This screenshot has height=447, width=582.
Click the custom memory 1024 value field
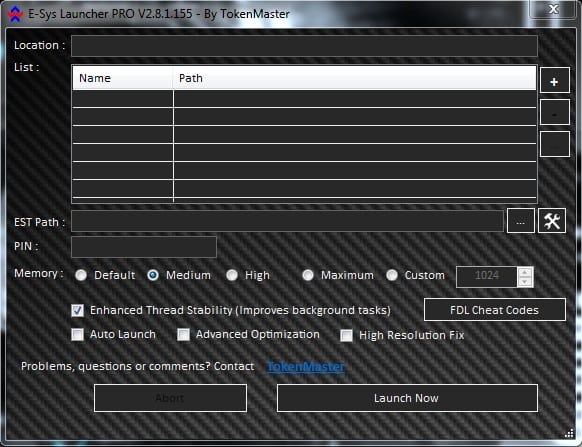click(486, 277)
